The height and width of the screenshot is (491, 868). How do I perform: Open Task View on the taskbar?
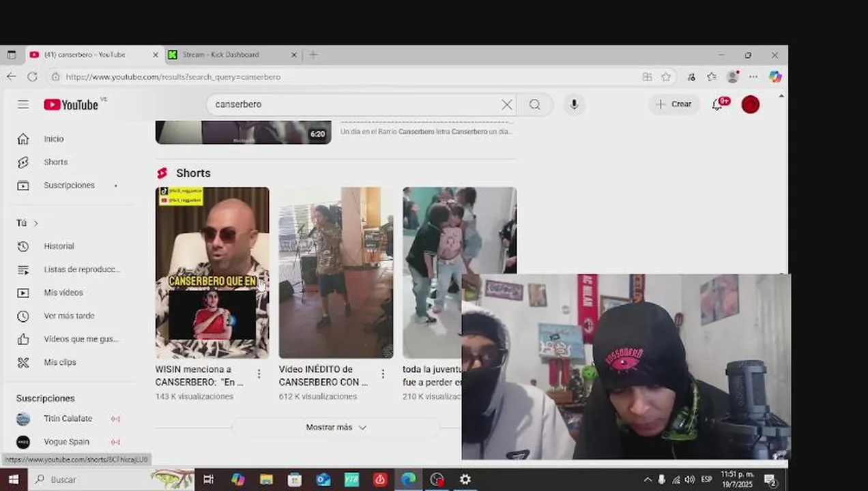tap(209, 479)
